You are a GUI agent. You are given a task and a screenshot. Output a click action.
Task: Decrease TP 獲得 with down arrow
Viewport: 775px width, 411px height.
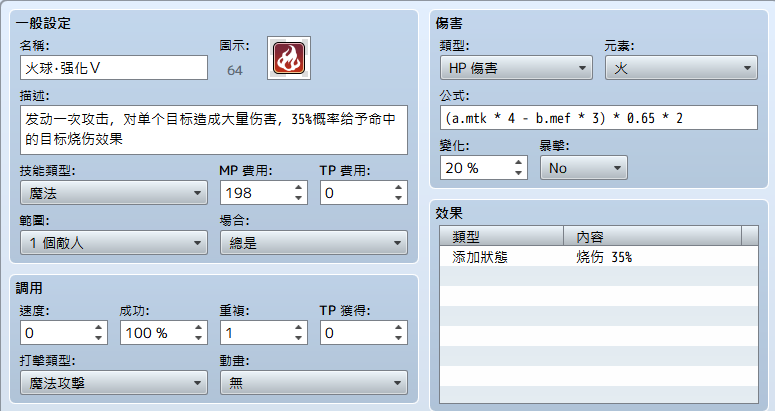398,338
